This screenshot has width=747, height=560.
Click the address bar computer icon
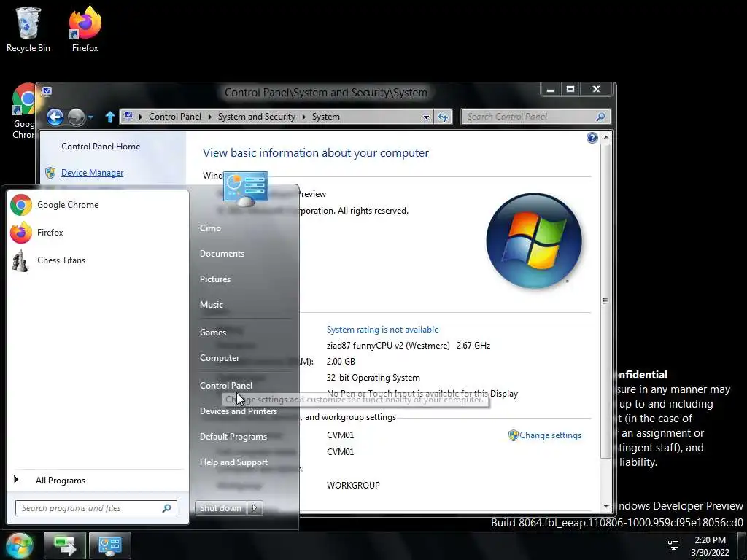tap(128, 116)
